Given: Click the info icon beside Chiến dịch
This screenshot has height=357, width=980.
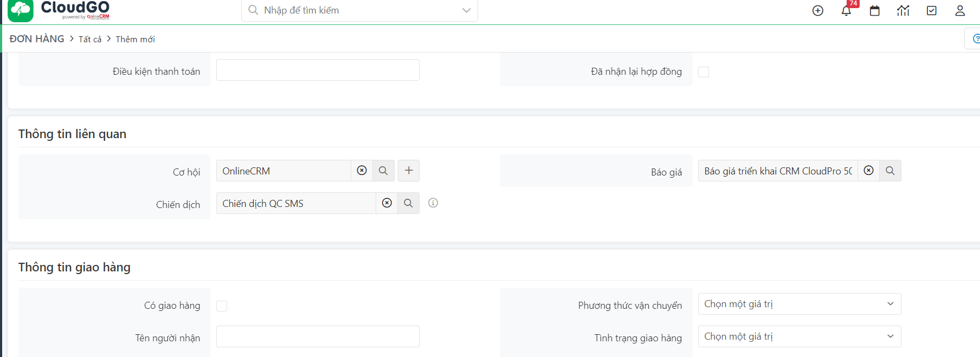Looking at the screenshot, I should (x=433, y=203).
